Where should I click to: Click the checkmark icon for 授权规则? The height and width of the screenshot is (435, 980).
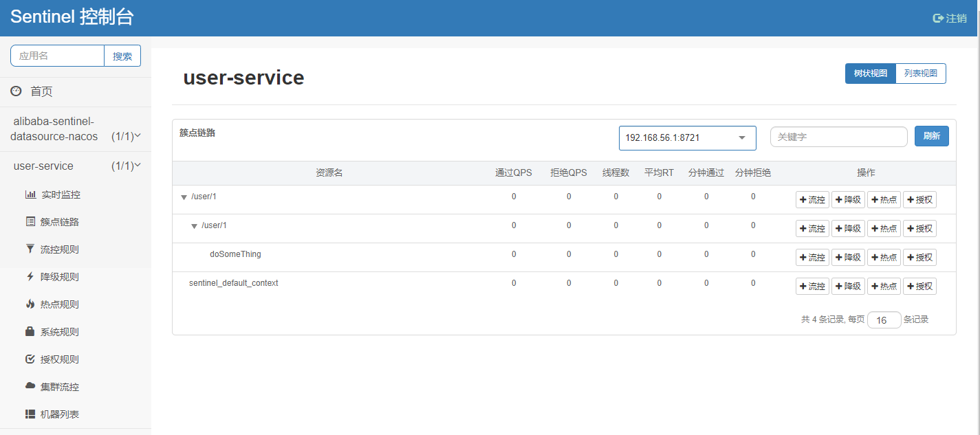tap(30, 359)
